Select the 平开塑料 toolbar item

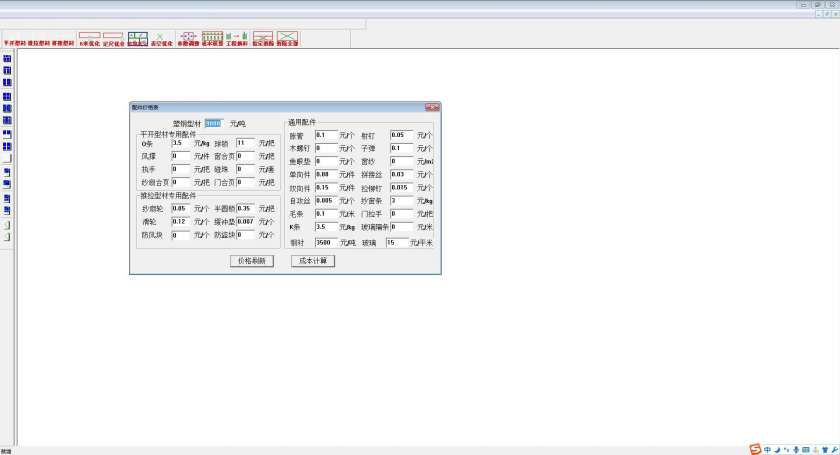14,43
